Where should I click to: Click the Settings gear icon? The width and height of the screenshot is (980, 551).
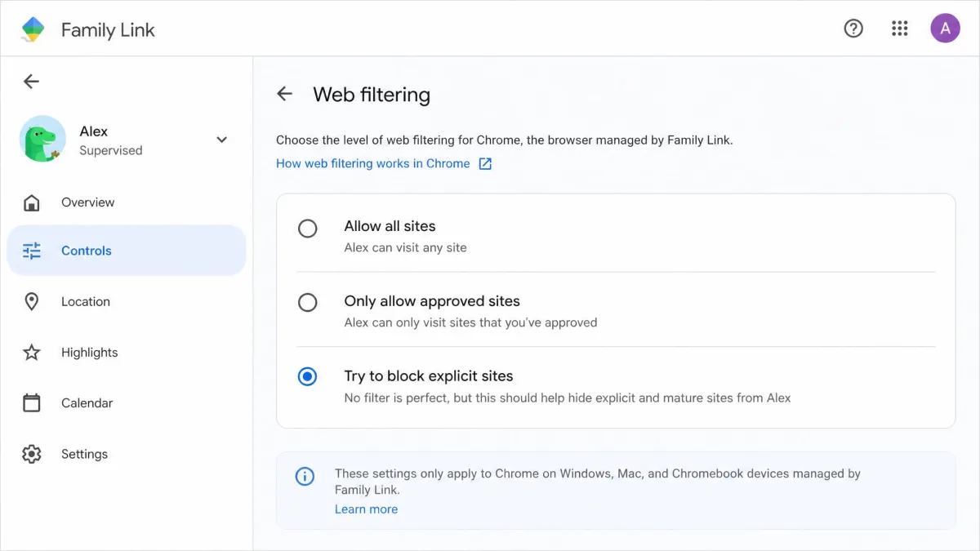31,454
